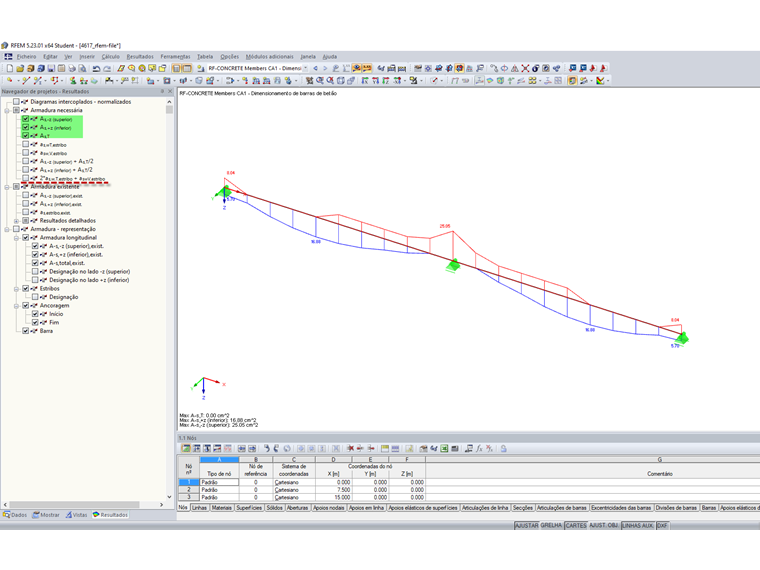
Task: Click the Print icon in toolbar
Action: (72, 68)
